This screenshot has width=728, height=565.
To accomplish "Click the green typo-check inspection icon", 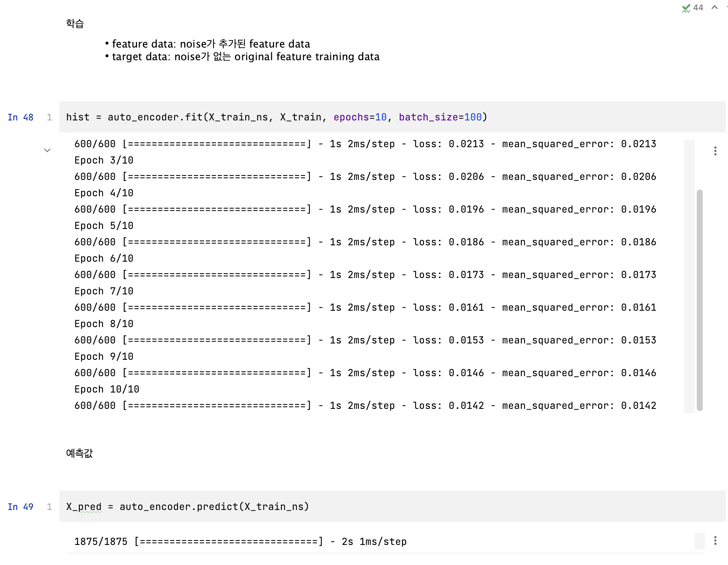I will (686, 8).
